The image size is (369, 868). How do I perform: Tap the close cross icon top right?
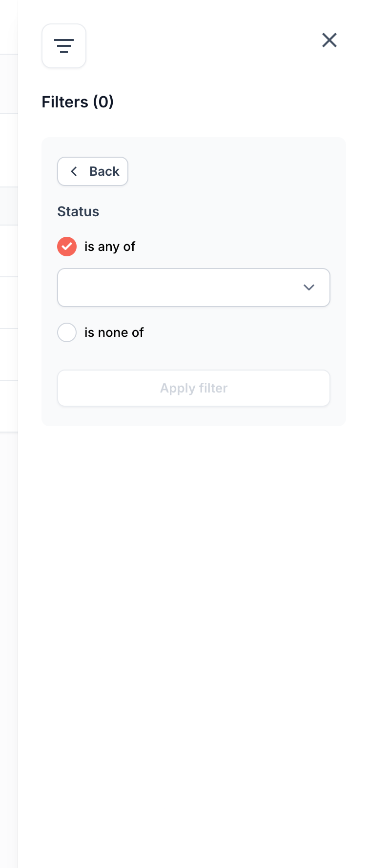click(329, 41)
